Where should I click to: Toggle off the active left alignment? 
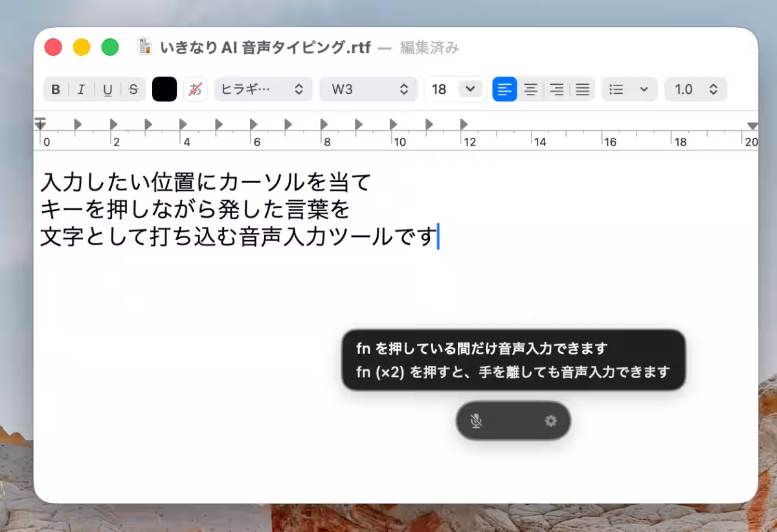(504, 89)
